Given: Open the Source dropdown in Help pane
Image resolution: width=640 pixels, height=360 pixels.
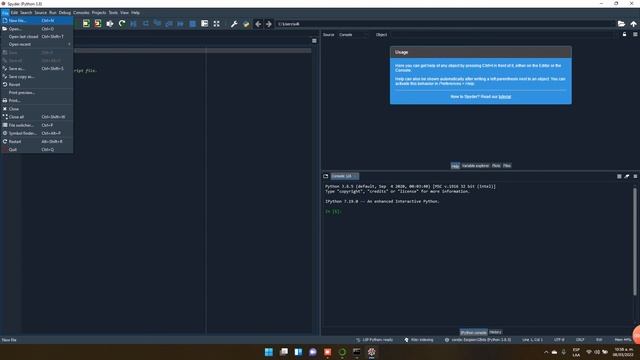Looking at the screenshot, I should point(353,35).
